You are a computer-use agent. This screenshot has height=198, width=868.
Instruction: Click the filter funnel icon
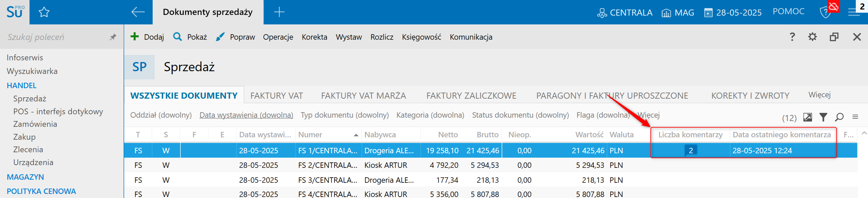823,117
